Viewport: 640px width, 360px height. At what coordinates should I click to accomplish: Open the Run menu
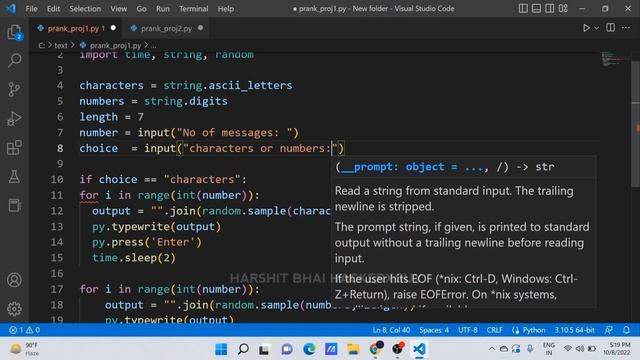[x=162, y=9]
